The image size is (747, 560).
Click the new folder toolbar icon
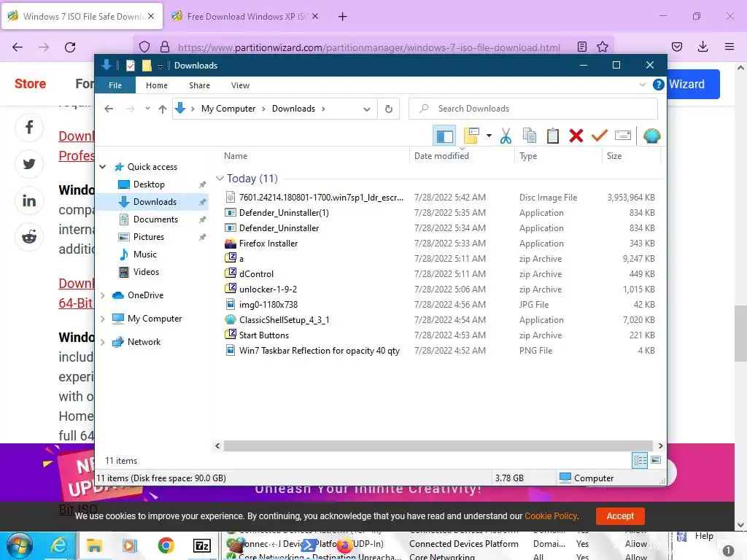471,136
